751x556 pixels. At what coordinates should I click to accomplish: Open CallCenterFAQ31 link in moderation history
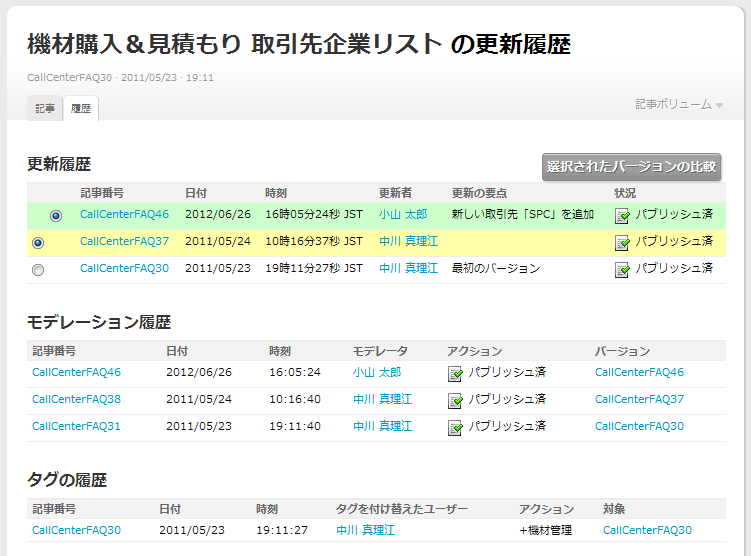tap(76, 426)
